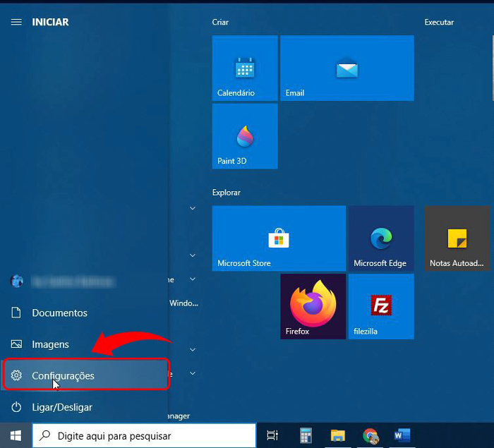Open Chrome from the taskbar

pos(370,435)
